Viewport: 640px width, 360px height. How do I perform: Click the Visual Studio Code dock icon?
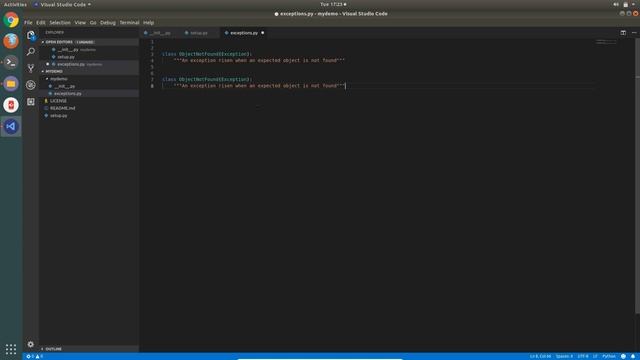click(11, 126)
